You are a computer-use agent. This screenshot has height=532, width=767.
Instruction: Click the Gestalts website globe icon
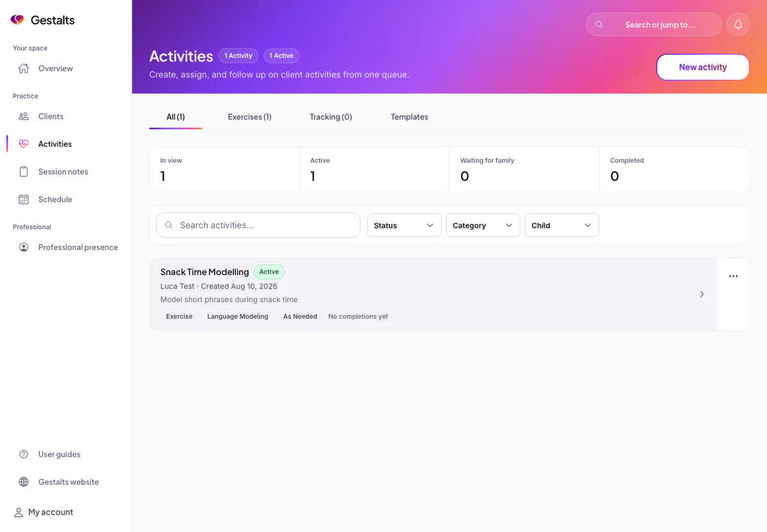(24, 482)
